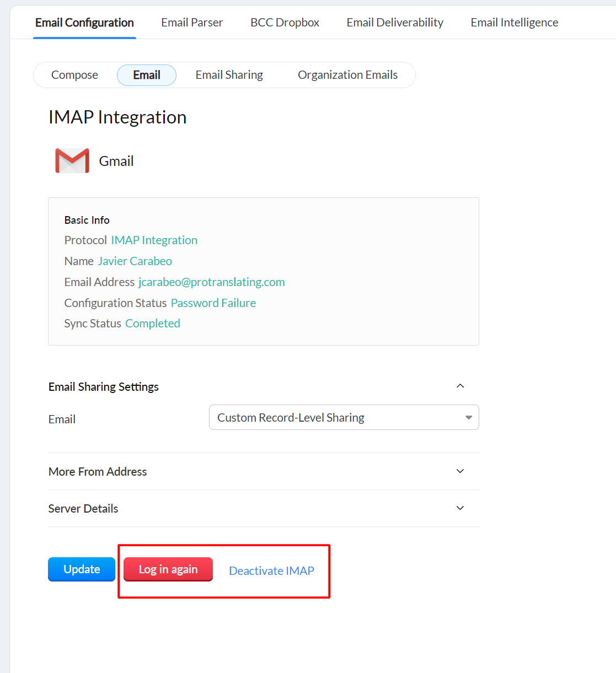Switch to the Email Parser tab
This screenshot has width=616, height=673.
tap(192, 23)
